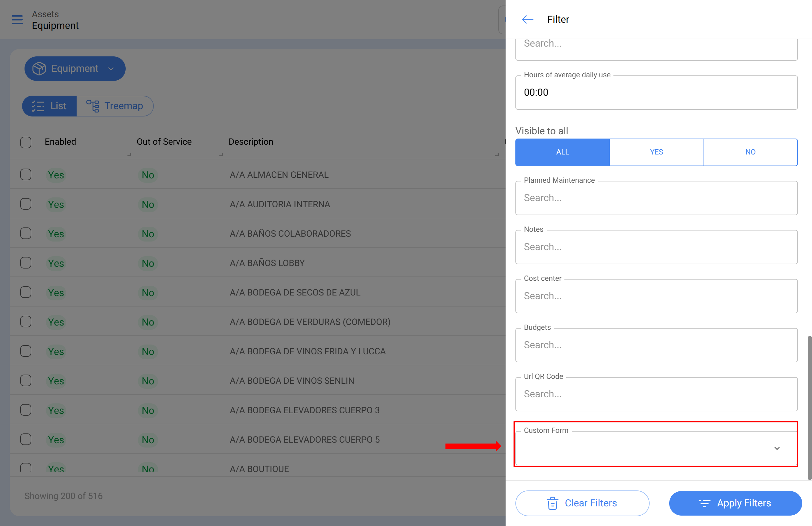
Task: Open the Equipment type dropdown chevron
Action: click(111, 69)
